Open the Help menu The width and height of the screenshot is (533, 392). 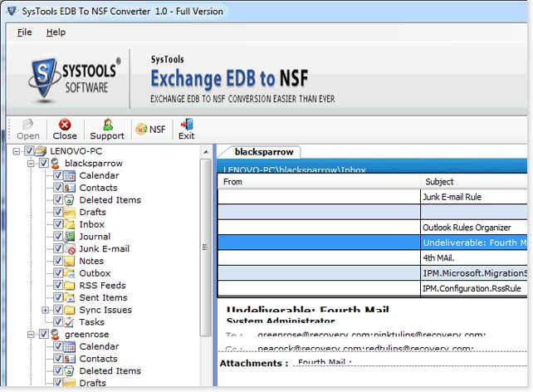[56, 32]
